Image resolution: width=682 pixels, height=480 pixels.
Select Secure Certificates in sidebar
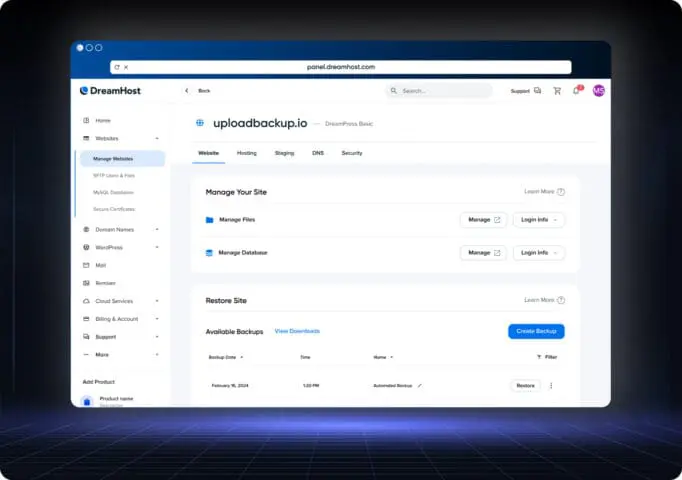click(114, 209)
